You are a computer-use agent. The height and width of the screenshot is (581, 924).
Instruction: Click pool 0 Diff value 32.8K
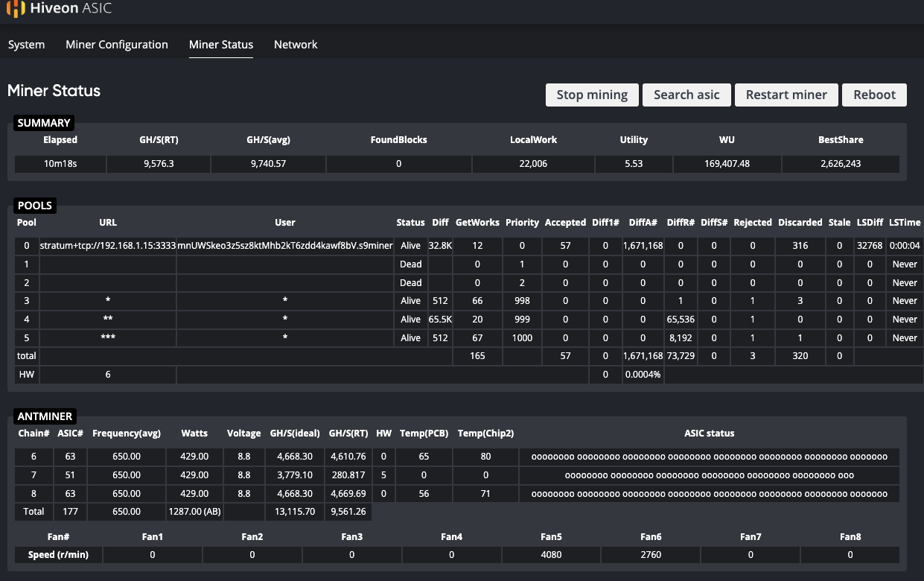[x=440, y=246]
